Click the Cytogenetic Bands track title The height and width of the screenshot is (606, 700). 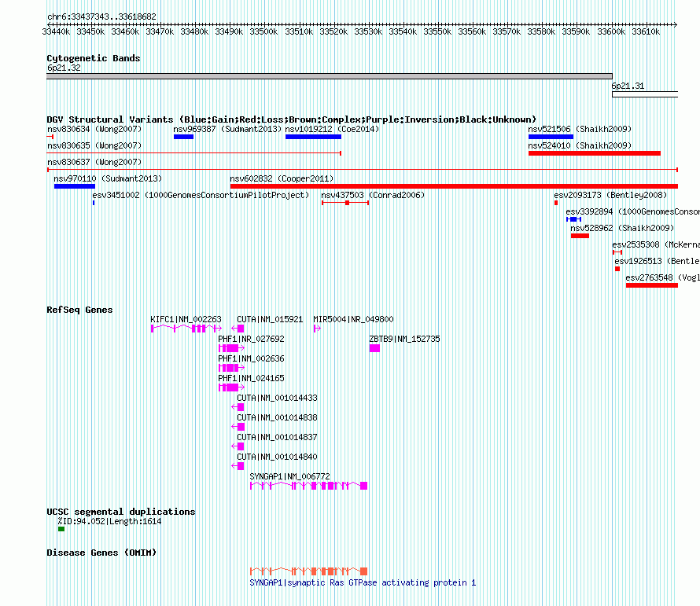pyautogui.click(x=94, y=58)
